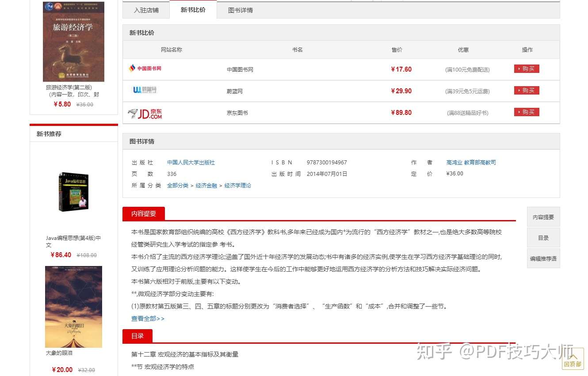Click the 蔚蓝网 site logo
Viewport: 588px width, 376px height.
click(x=145, y=90)
